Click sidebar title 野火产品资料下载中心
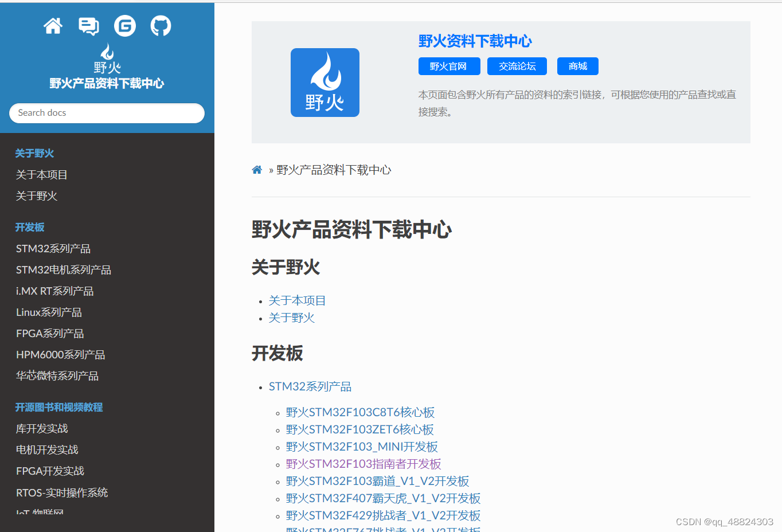 tap(107, 84)
